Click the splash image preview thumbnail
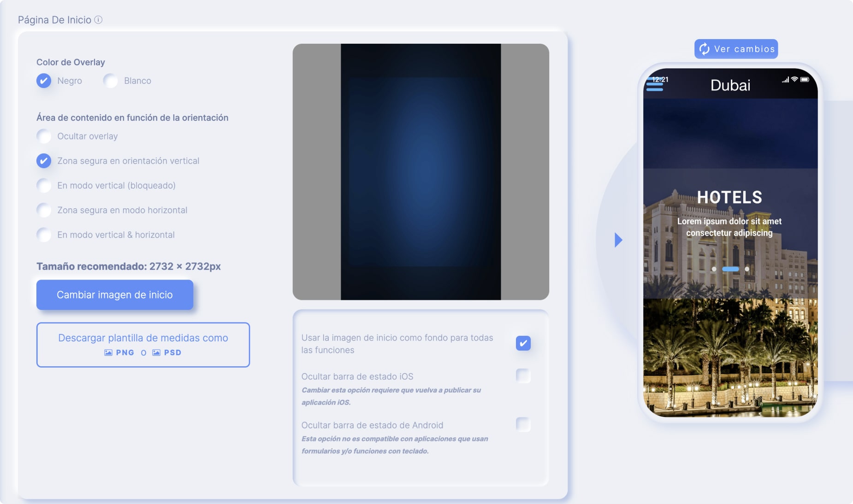 pyautogui.click(x=421, y=172)
